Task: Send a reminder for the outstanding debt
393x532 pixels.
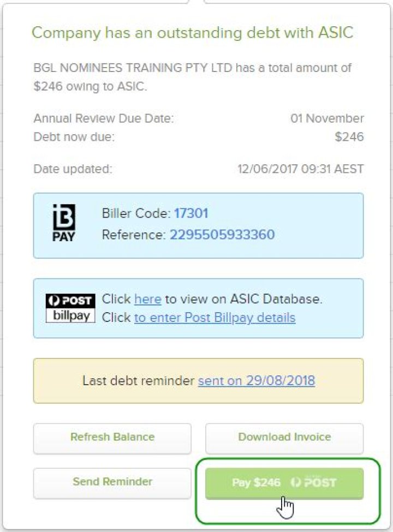Action: (x=112, y=482)
